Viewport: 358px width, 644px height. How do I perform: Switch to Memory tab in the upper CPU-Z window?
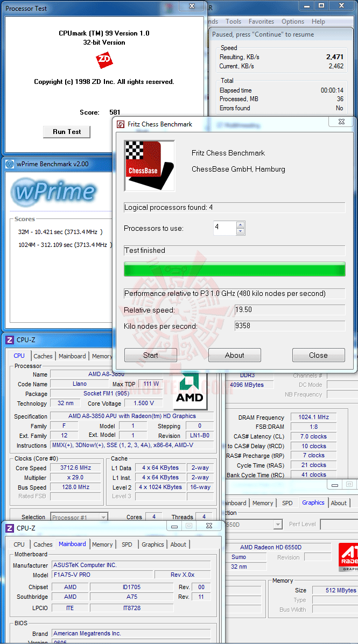pos(102,356)
